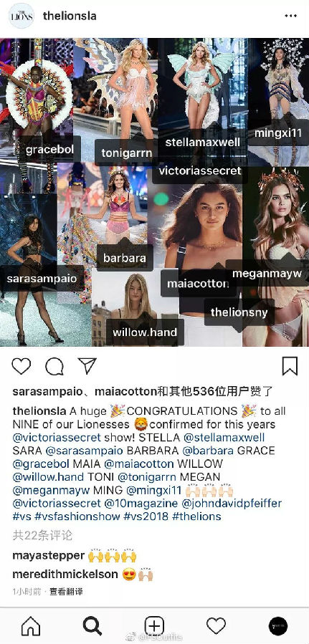Screen dimensions: 309x644
Task: Share the post with the paper plane icon
Action: [x=87, y=365]
